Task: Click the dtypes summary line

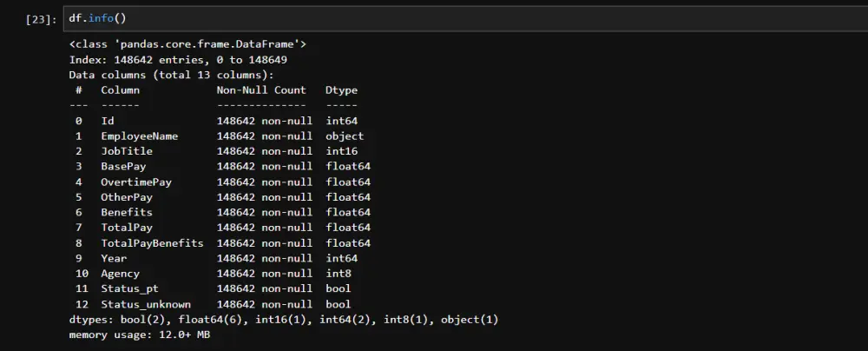Action: pyautogui.click(x=283, y=320)
